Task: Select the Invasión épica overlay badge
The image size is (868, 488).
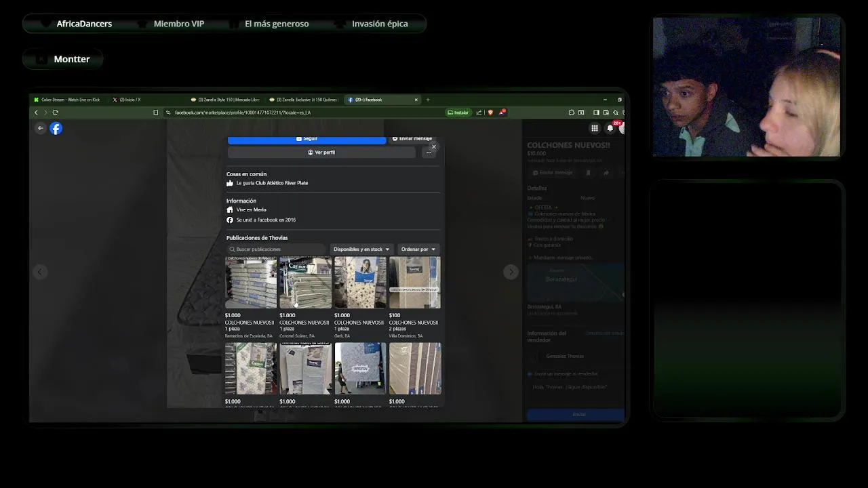Action: click(372, 24)
